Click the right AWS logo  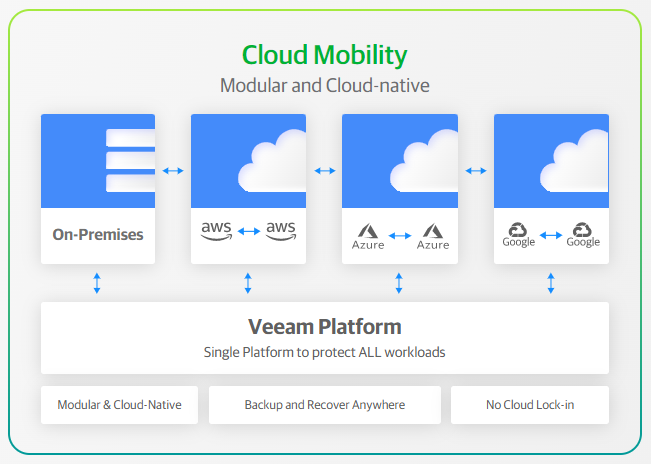tap(281, 231)
